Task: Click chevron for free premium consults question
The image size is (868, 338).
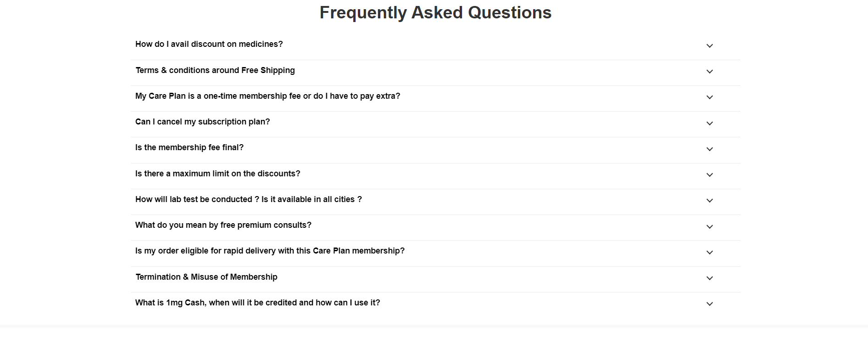Action: pyautogui.click(x=709, y=227)
